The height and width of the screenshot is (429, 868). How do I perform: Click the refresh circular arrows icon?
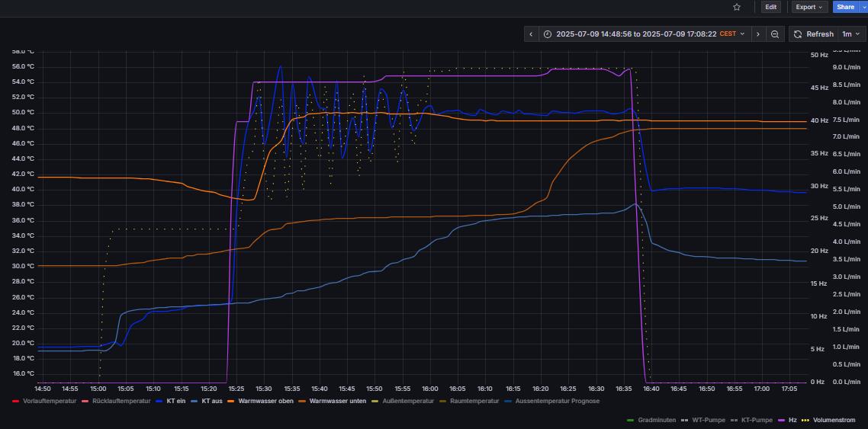click(x=798, y=34)
